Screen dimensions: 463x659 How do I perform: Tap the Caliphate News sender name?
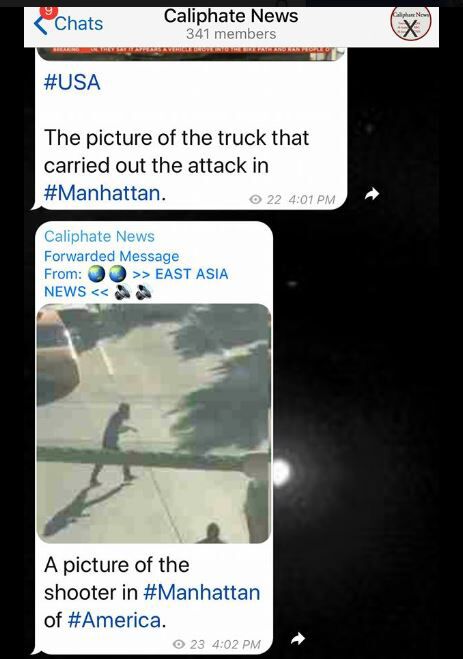(99, 236)
